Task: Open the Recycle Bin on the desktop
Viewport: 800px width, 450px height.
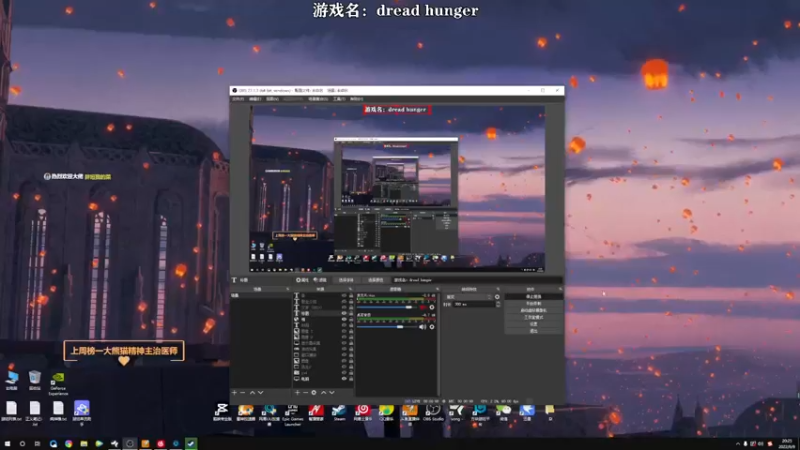Action: [x=35, y=381]
